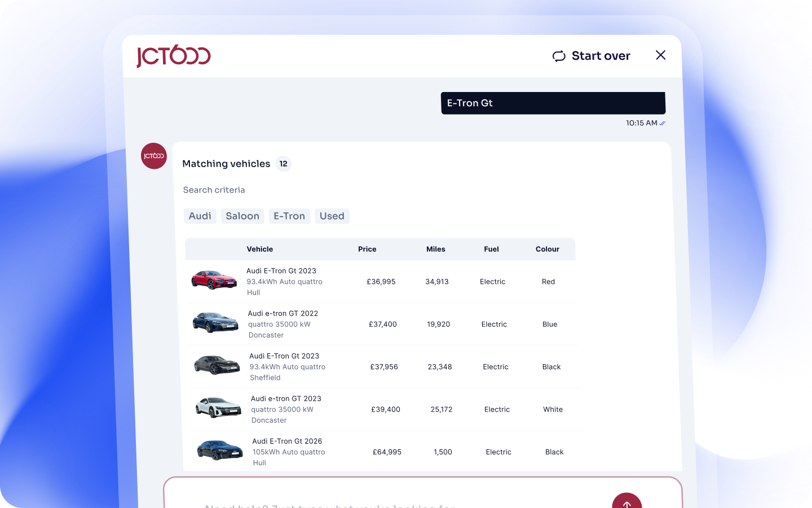Open the Audi E-Tron Gt 2026 car thumbnail

(220, 450)
